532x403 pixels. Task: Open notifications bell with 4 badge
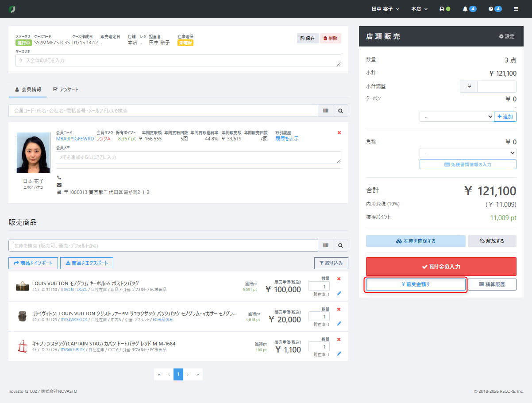click(469, 9)
